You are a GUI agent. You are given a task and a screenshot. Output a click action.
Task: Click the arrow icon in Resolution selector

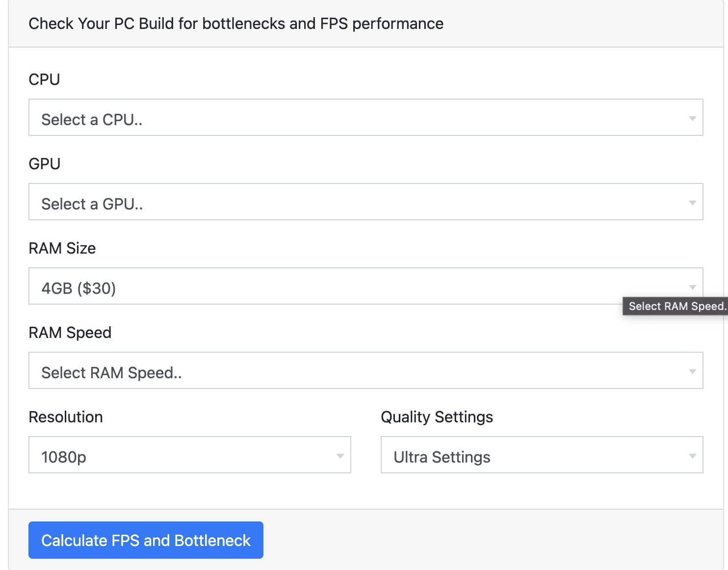click(340, 456)
